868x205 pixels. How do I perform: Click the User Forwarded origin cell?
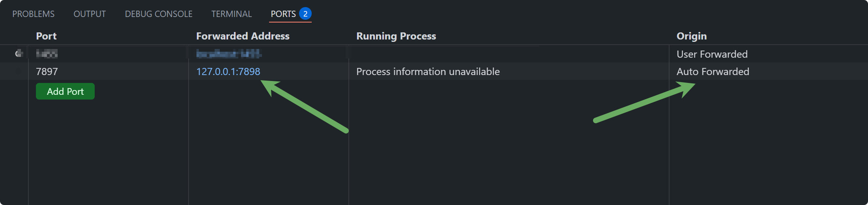[x=712, y=54]
